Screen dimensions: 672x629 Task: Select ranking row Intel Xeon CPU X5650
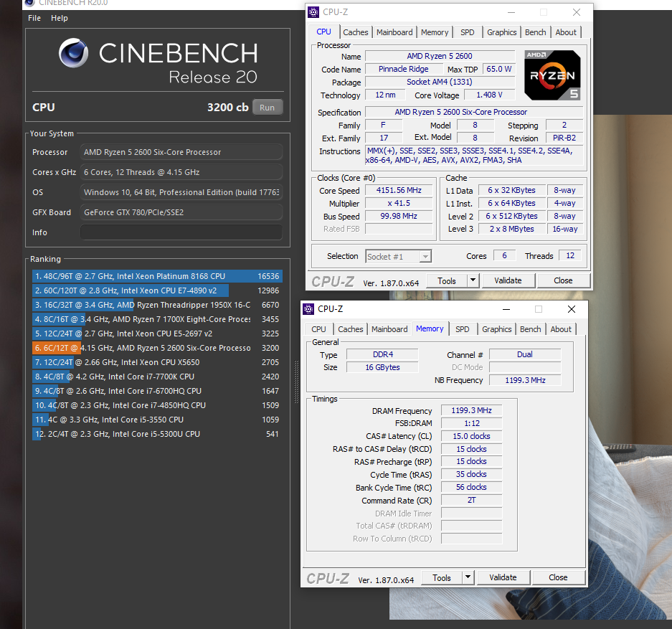click(x=157, y=362)
